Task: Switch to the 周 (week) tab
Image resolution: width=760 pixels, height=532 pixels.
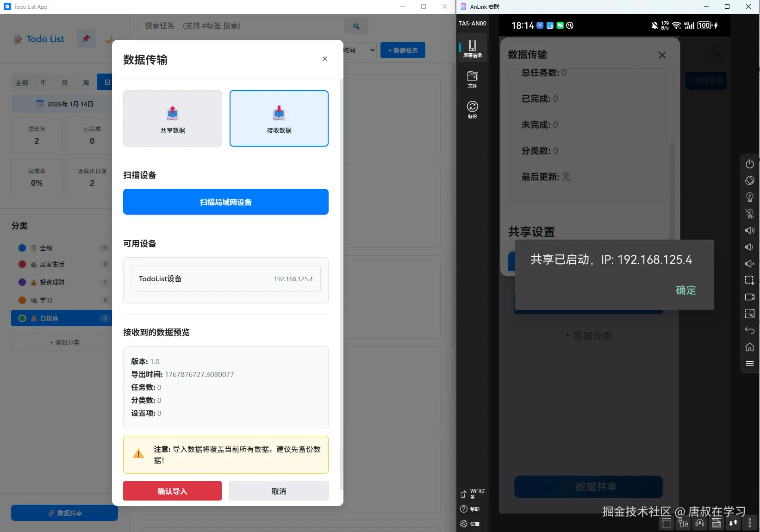Action: (x=86, y=82)
